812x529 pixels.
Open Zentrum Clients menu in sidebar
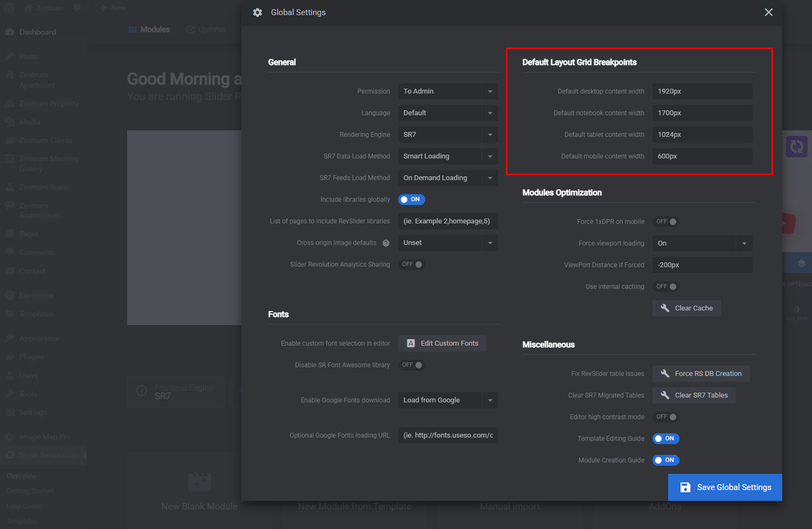tap(43, 140)
